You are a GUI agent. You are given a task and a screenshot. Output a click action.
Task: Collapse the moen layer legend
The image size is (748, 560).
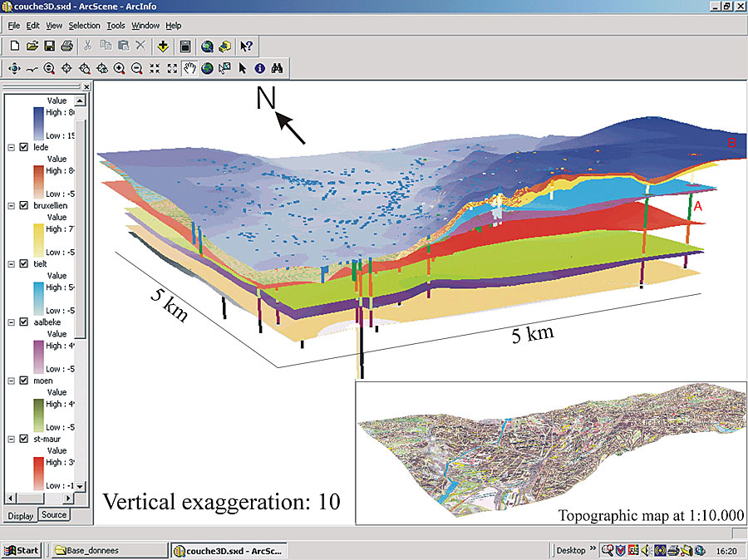(x=11, y=381)
